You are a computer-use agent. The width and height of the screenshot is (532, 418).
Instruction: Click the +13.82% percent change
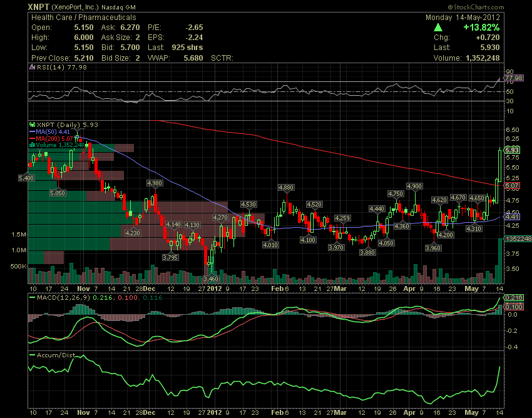(x=481, y=28)
